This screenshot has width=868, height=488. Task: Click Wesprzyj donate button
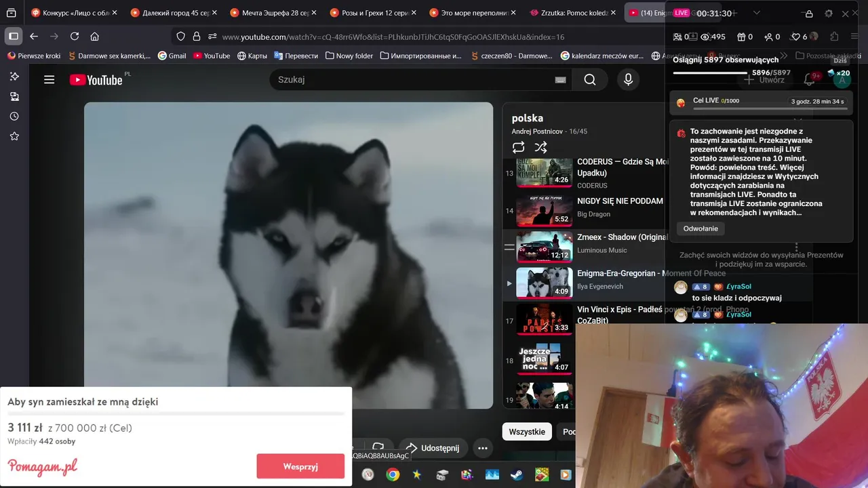click(x=300, y=466)
